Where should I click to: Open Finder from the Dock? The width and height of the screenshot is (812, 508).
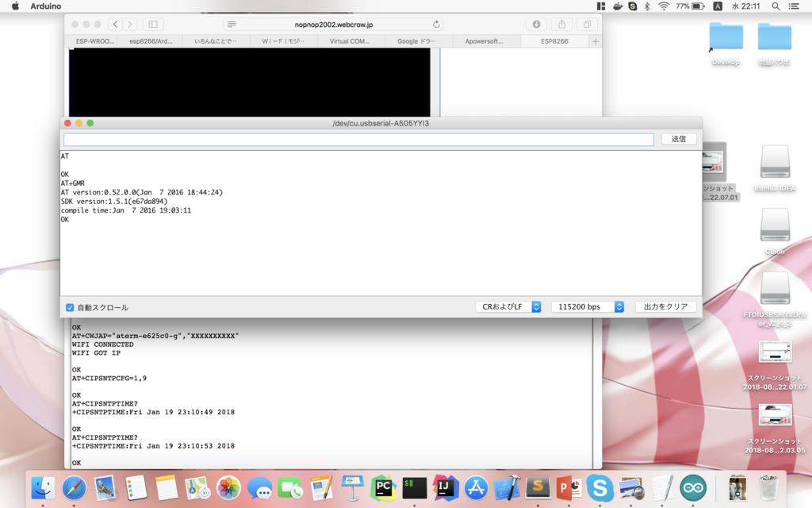[x=43, y=488]
